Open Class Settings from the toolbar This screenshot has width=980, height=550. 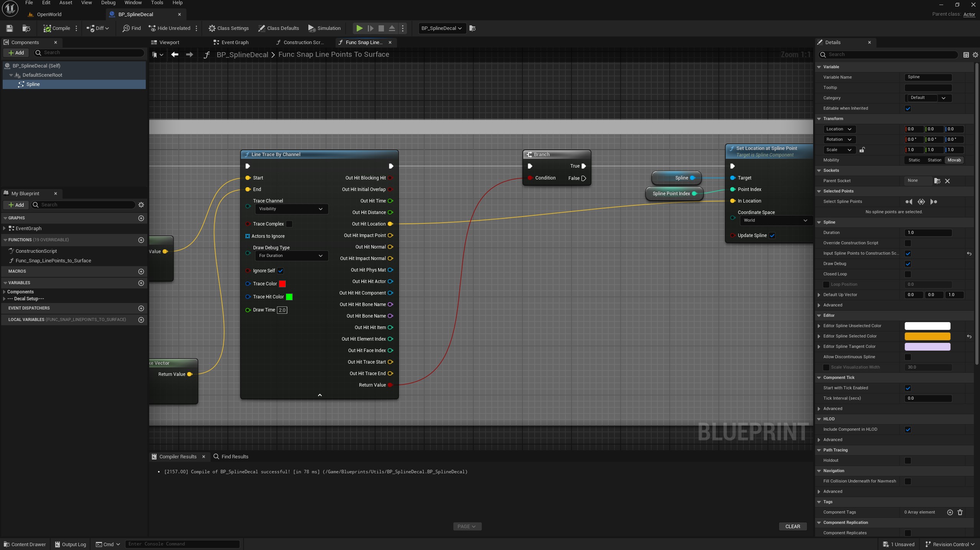229,28
